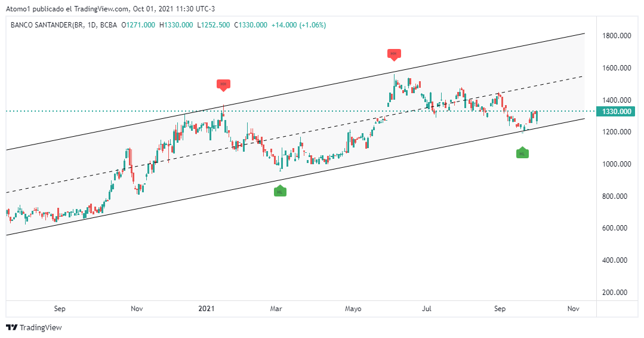Click the high value H1330.000
This screenshot has width=644, height=338.
pos(175,24)
